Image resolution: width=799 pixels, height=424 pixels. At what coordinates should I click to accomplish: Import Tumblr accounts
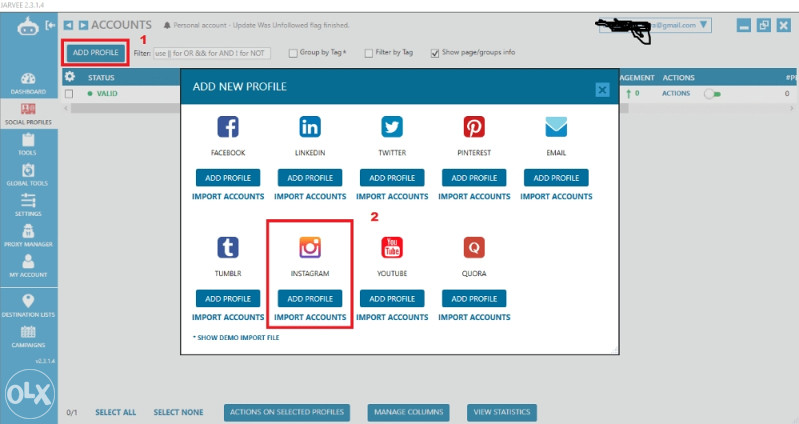point(228,317)
